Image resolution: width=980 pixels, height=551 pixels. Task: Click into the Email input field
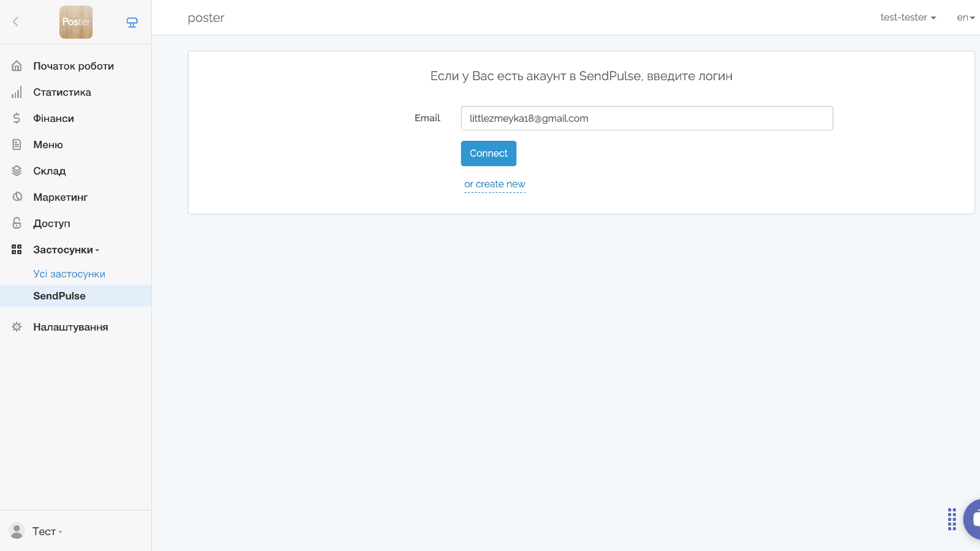point(646,118)
